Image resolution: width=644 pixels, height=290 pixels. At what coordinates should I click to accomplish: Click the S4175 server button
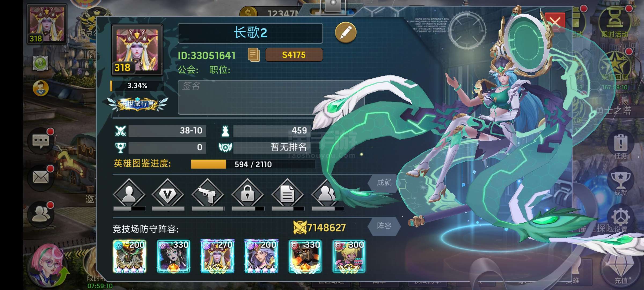point(294,55)
